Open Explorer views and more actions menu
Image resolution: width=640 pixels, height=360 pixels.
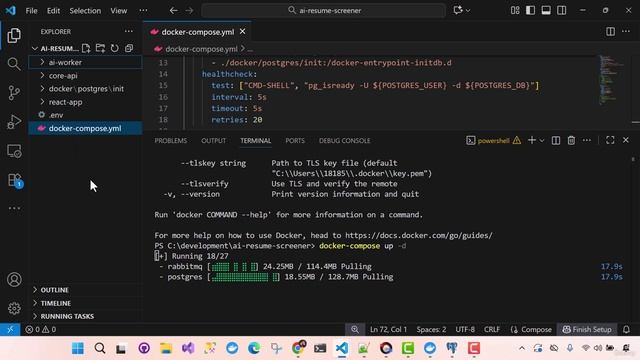coord(129,31)
